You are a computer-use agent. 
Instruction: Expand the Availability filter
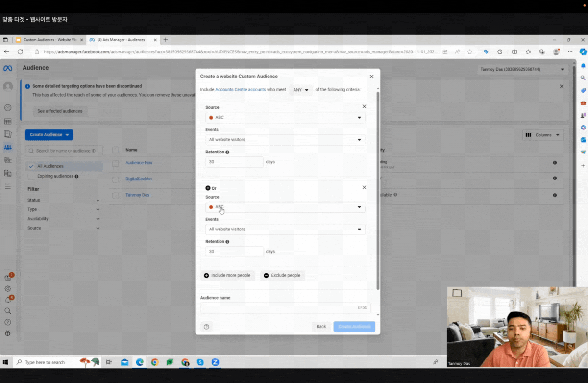click(64, 219)
